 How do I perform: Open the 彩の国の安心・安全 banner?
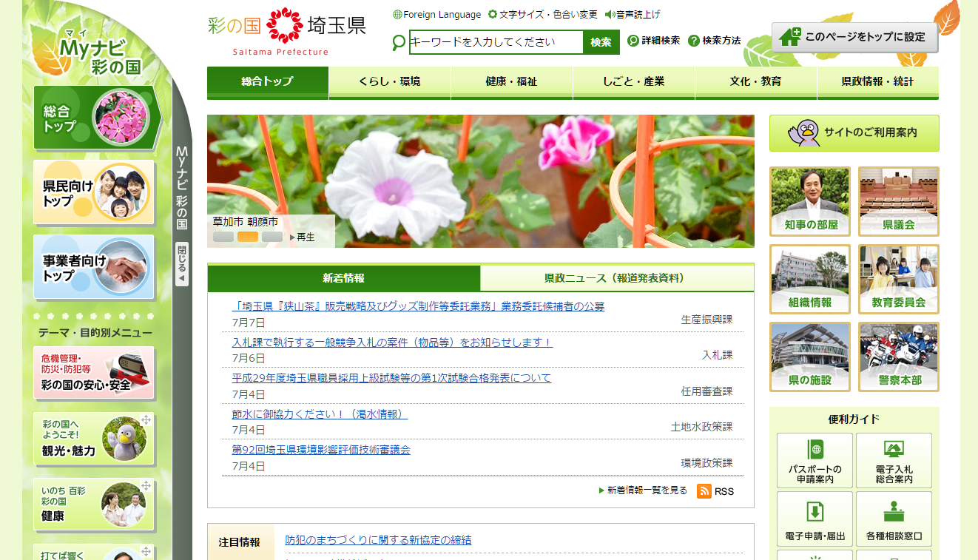[94, 374]
